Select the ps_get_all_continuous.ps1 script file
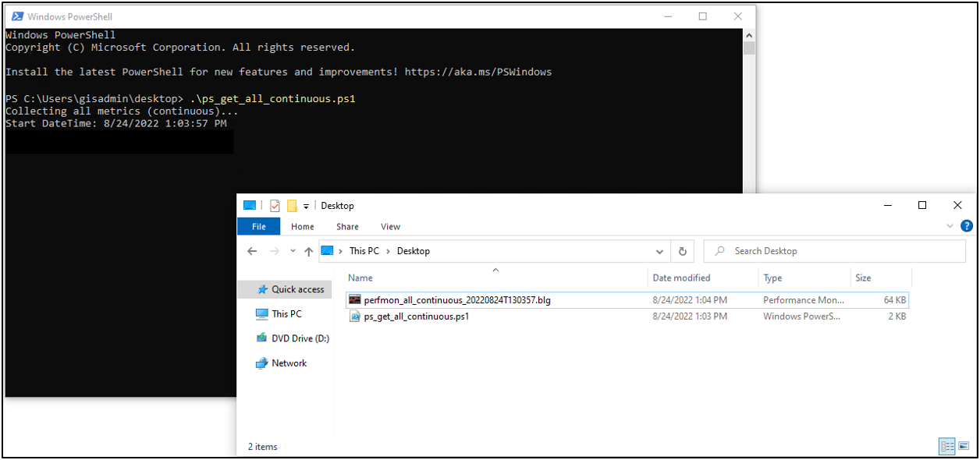This screenshot has width=980, height=460. tap(416, 317)
